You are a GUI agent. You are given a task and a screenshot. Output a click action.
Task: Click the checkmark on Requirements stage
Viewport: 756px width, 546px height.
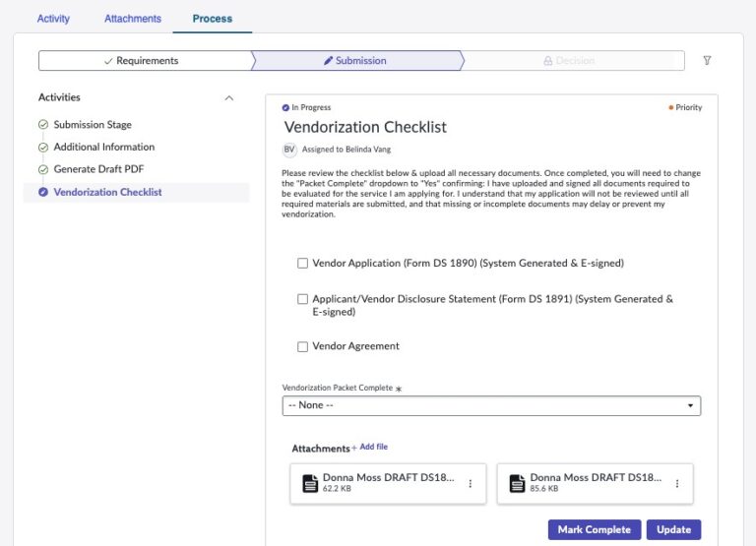pyautogui.click(x=108, y=61)
